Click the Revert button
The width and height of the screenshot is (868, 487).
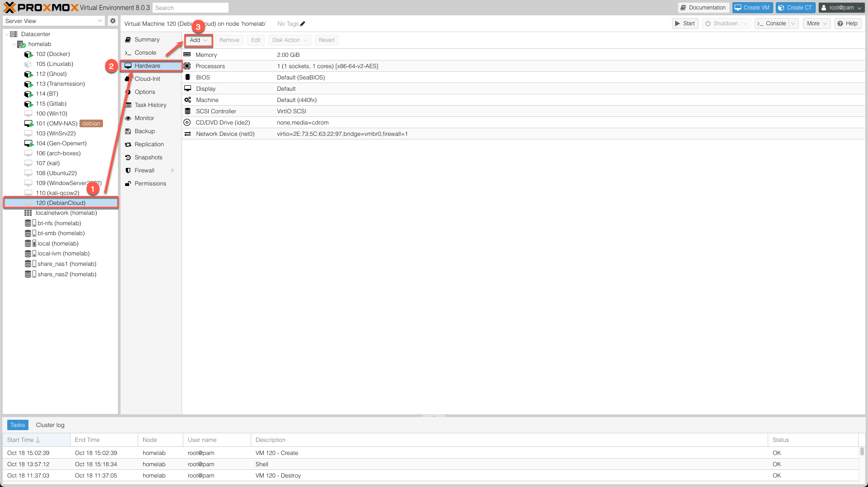[x=327, y=40]
